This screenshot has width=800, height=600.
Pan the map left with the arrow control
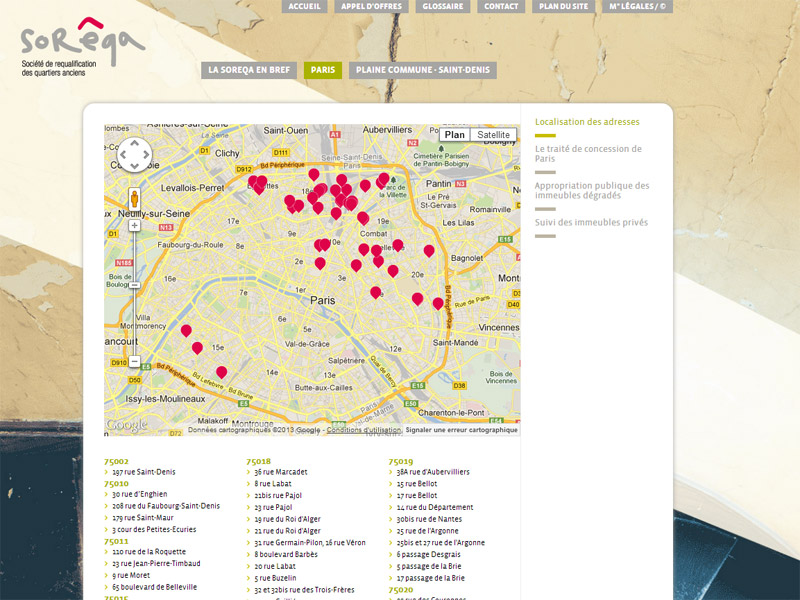point(123,154)
